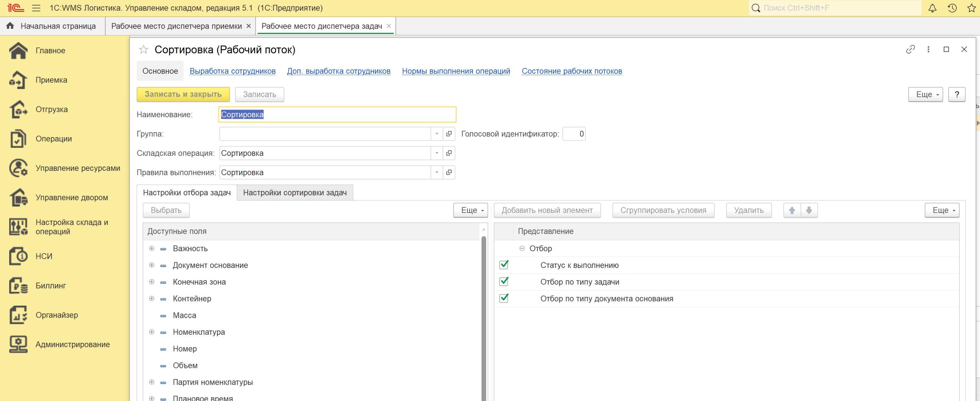Click the Голосовой идентификатор input field

click(x=573, y=134)
